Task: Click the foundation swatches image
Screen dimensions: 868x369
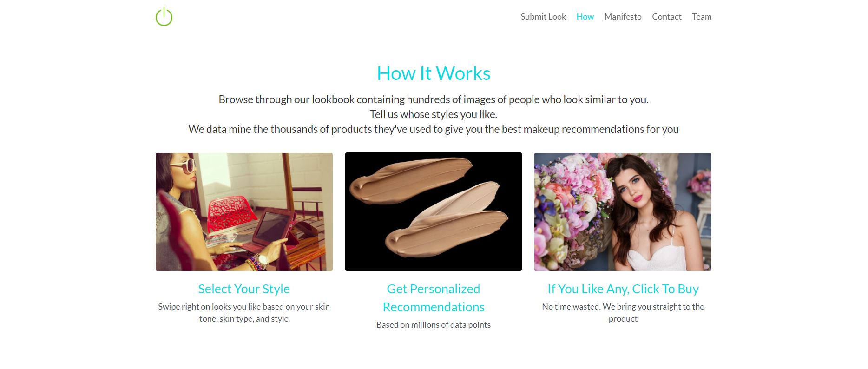Action: [433, 211]
